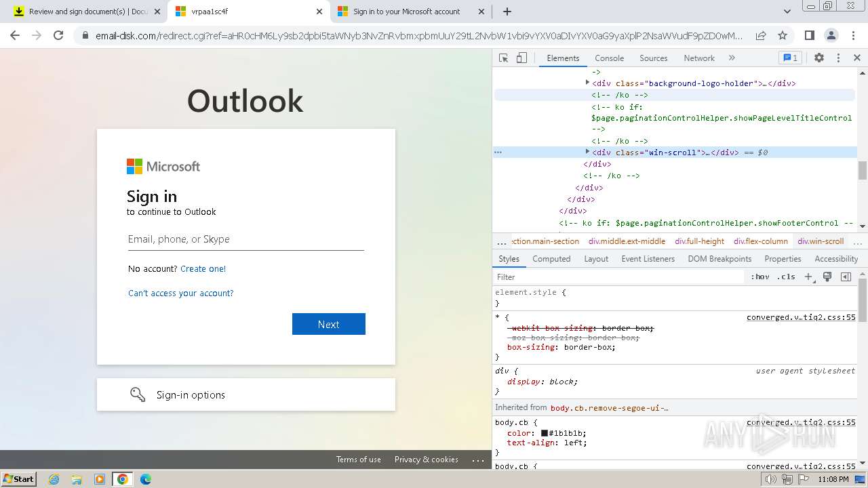Open a new browser tab
This screenshot has height=488, width=868.
(x=507, y=12)
